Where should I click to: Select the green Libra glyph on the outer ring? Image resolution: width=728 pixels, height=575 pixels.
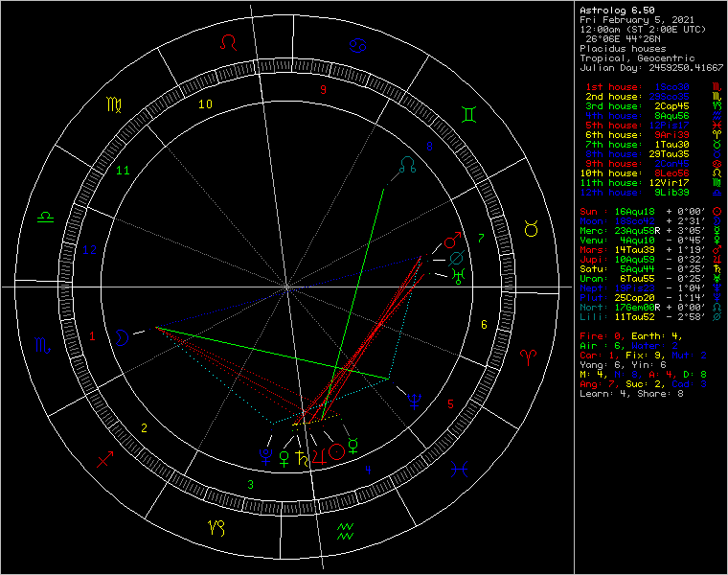point(46,217)
